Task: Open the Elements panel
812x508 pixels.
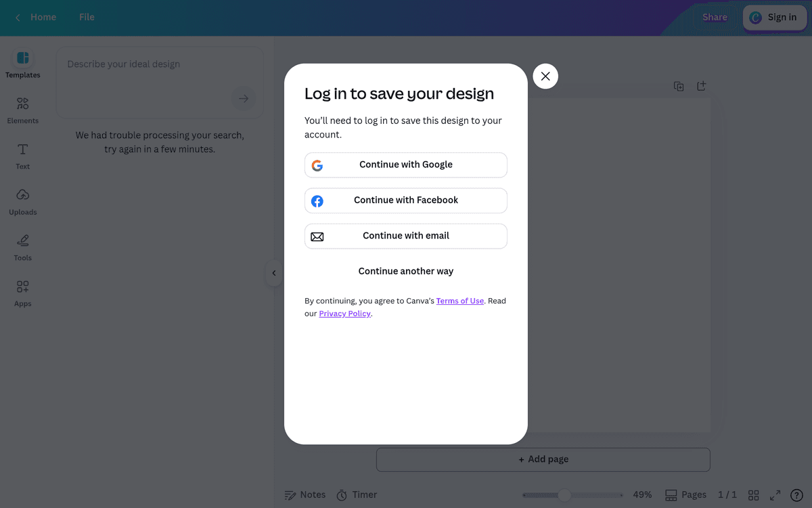Action: coord(22,110)
